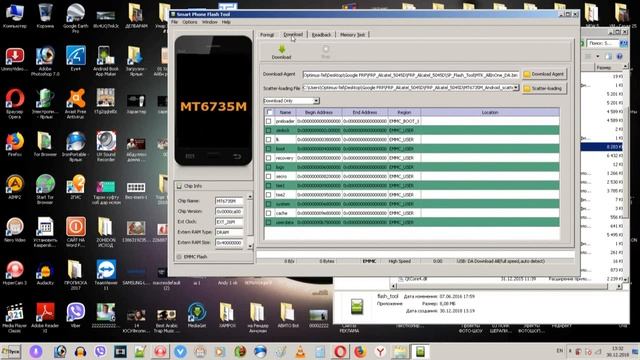Image resolution: width=640 pixels, height=360 pixels.
Task: Open the Tor Browser desktop folder
Action: tap(45, 144)
